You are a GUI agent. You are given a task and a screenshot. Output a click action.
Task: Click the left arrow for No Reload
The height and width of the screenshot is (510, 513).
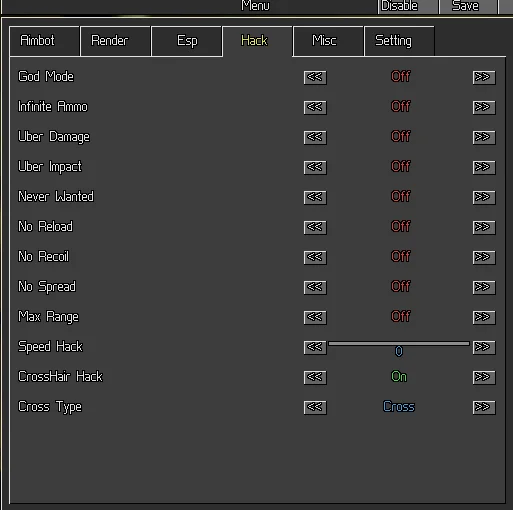(315, 227)
